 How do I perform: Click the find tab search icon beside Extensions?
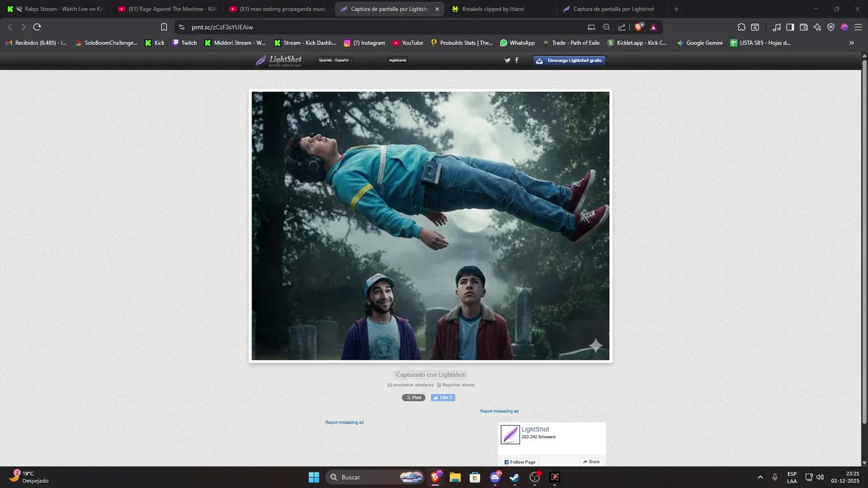pos(755,27)
